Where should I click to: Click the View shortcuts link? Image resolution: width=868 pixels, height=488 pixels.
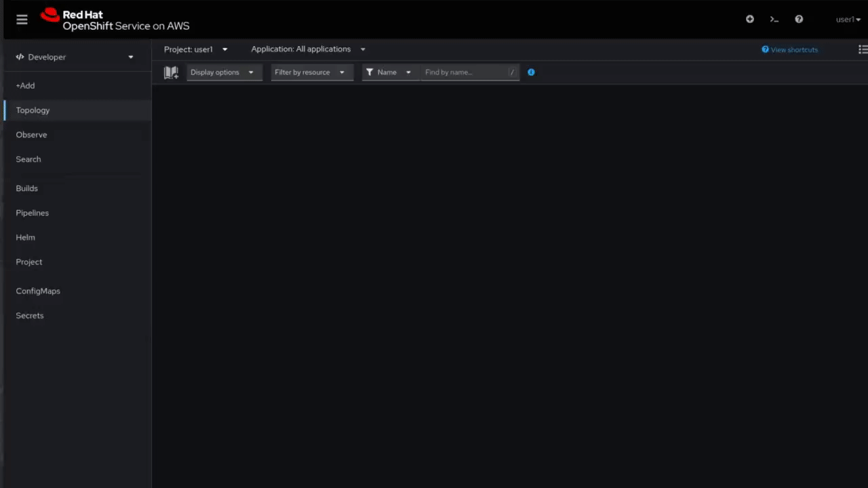(789, 49)
